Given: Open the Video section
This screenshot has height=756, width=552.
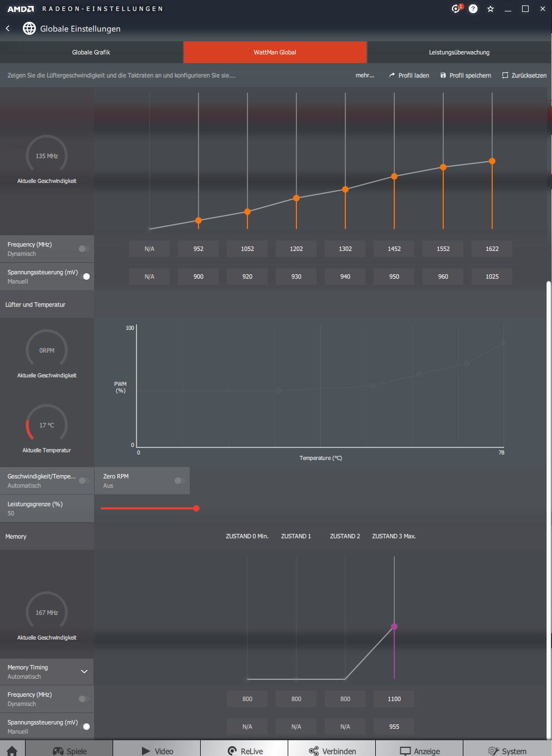Looking at the screenshot, I should pyautogui.click(x=157, y=751).
